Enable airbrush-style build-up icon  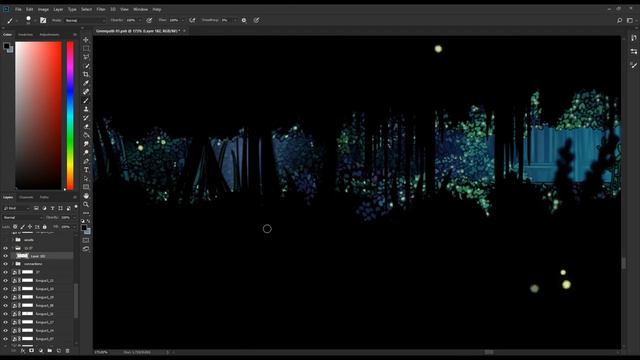pos(192,20)
